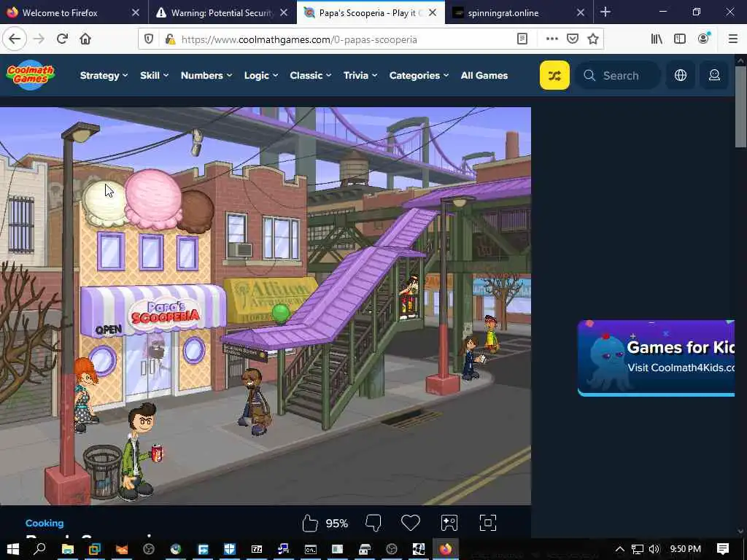The height and width of the screenshot is (560, 747).
Task: Open the Firefox home page button
Action: [85, 39]
